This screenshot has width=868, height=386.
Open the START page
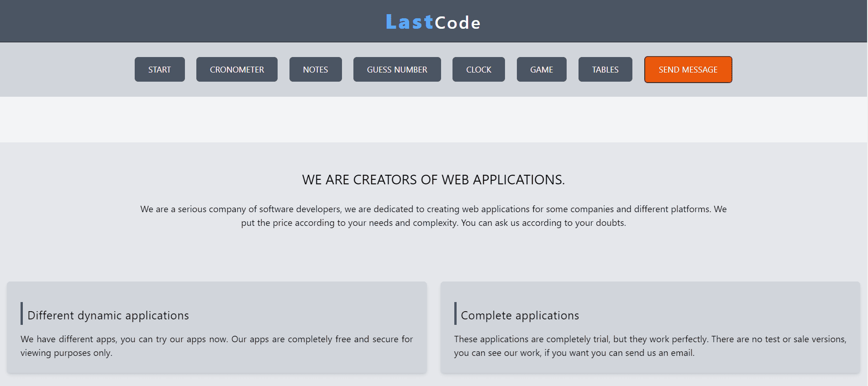(159, 69)
